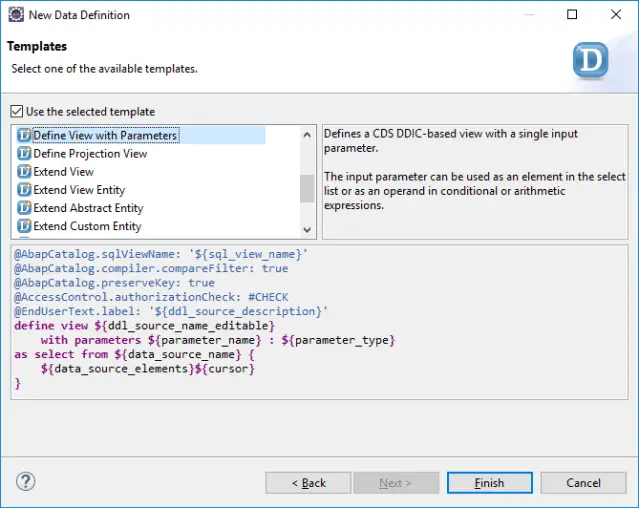Uncheck Use the selected template checkbox

pos(16,112)
